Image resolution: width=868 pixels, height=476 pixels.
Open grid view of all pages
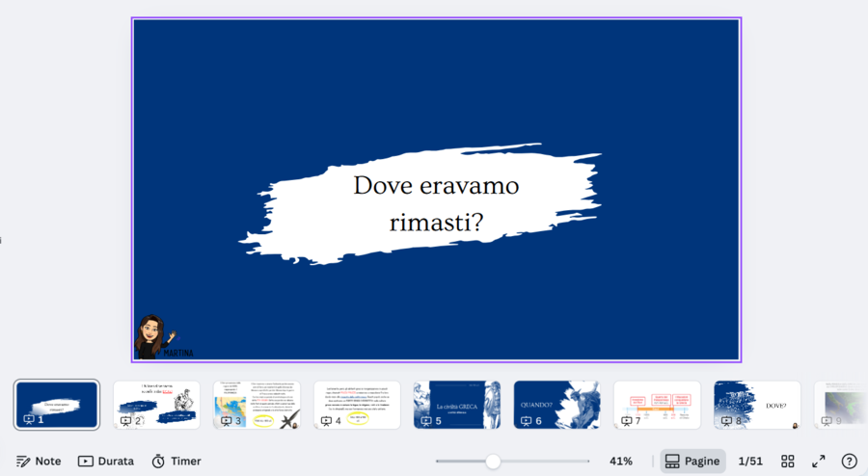click(788, 462)
